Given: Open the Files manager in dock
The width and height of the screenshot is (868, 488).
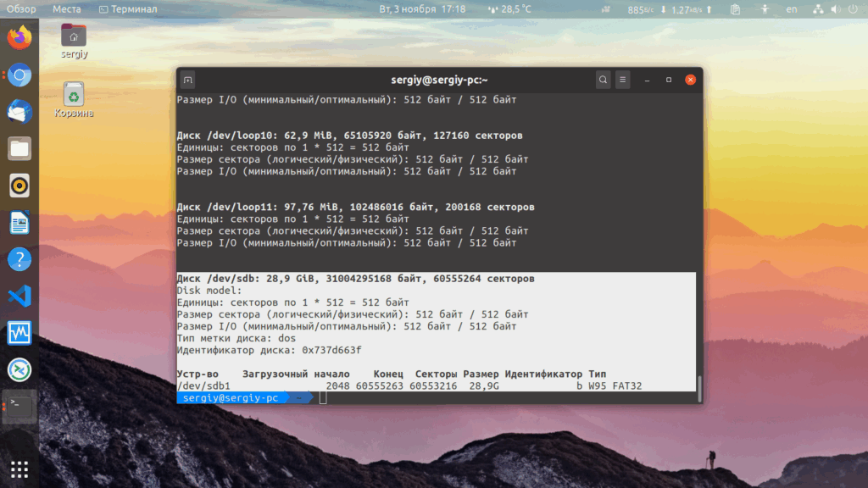Looking at the screenshot, I should pos(19,149).
